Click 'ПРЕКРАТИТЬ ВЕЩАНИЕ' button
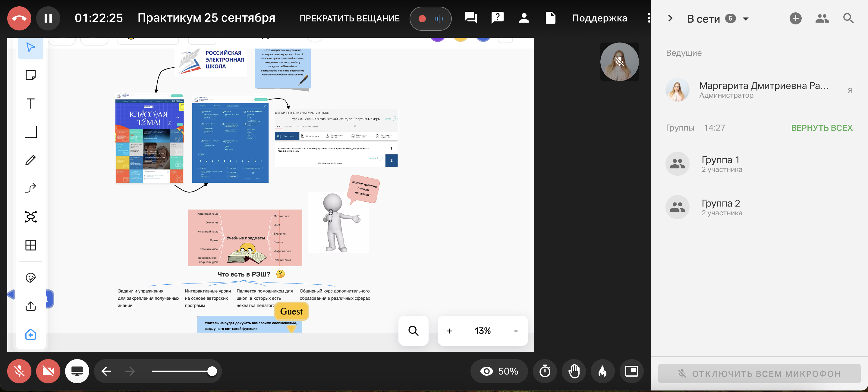The height and width of the screenshot is (392, 868). (349, 18)
